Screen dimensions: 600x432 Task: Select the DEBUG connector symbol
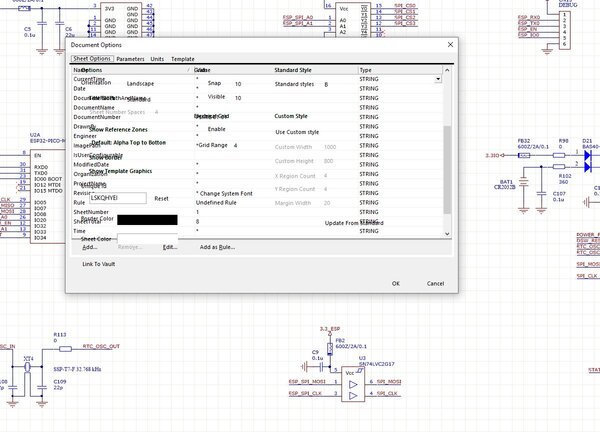(565, 29)
